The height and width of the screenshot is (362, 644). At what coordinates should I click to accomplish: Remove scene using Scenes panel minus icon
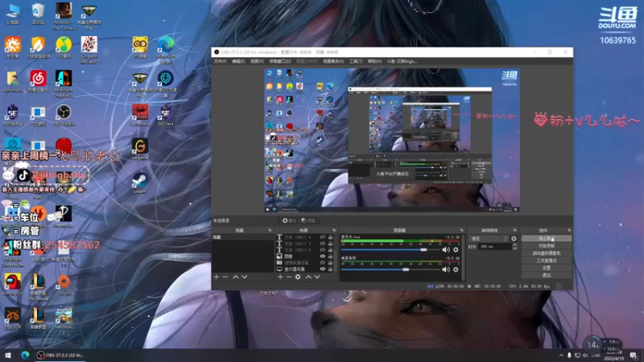(225, 277)
